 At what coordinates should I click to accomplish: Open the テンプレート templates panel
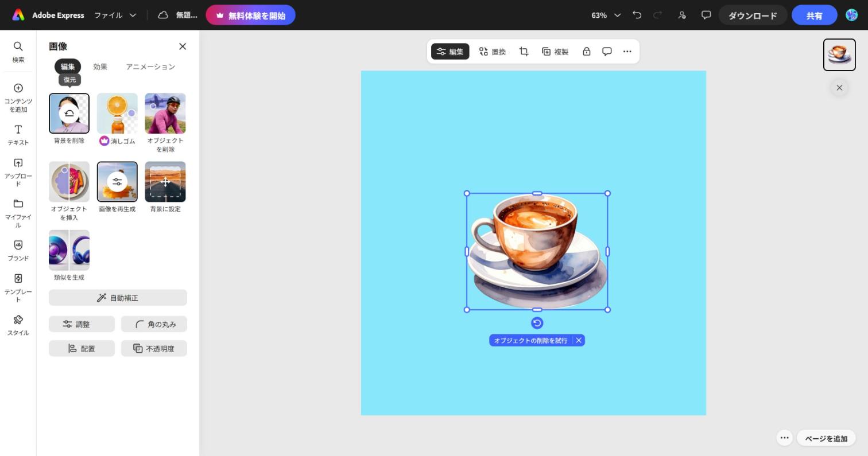[18, 288]
